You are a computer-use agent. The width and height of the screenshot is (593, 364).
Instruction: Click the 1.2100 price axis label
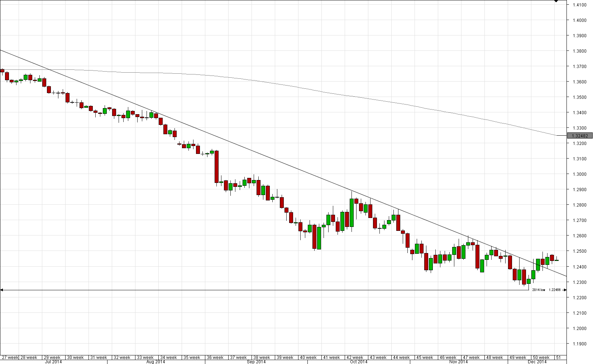click(579, 313)
